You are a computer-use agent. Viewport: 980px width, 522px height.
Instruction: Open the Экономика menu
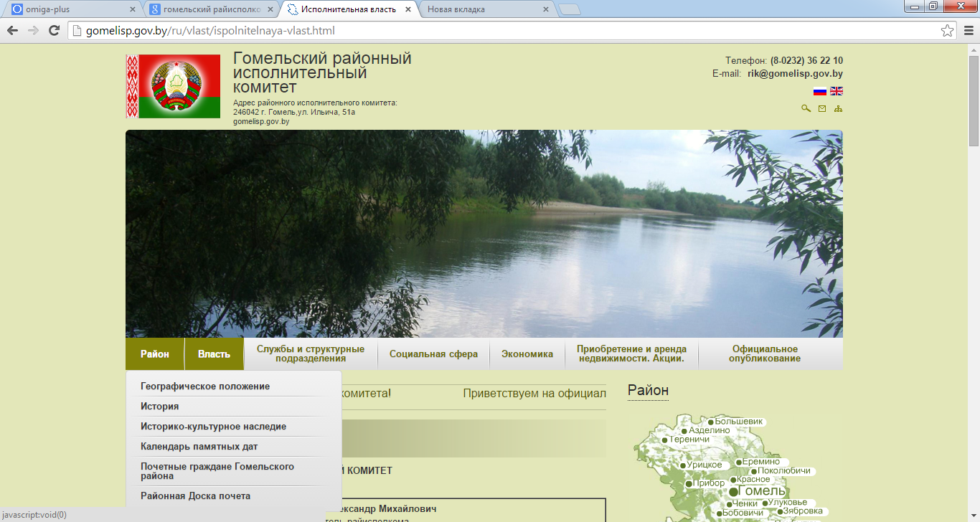click(x=527, y=354)
